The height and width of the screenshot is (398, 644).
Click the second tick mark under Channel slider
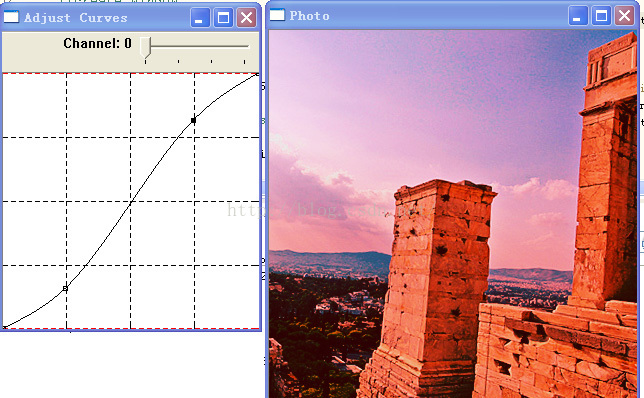coord(178,62)
